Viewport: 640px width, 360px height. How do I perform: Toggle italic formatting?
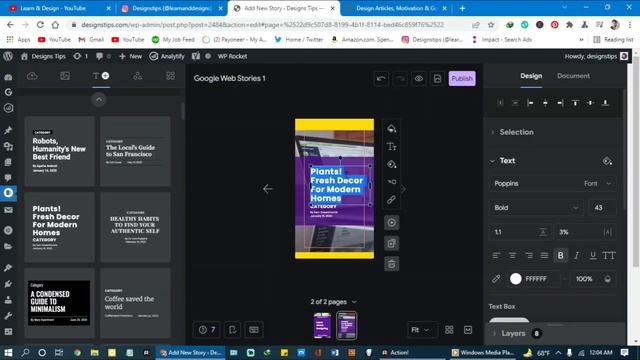coord(576,256)
